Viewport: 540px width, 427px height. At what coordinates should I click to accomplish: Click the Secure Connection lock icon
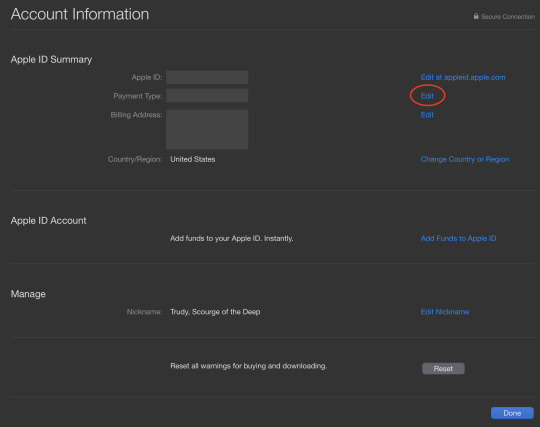(x=476, y=16)
